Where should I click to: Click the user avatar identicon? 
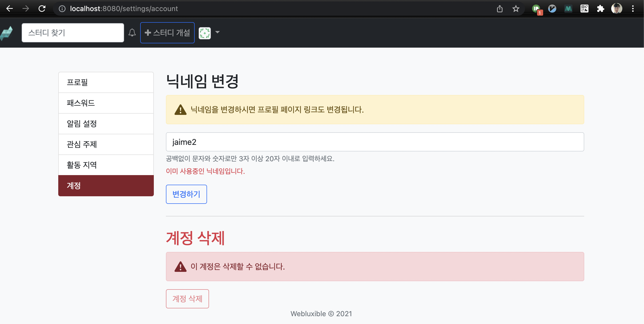[204, 33]
